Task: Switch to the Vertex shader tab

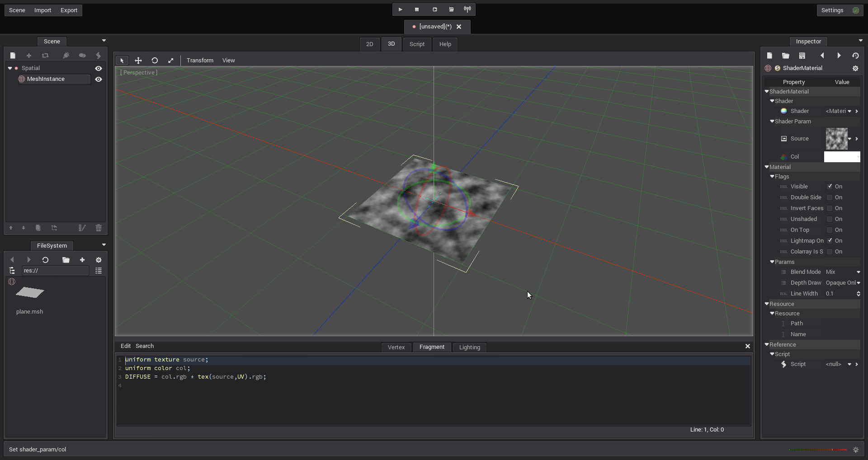Action: click(396, 347)
